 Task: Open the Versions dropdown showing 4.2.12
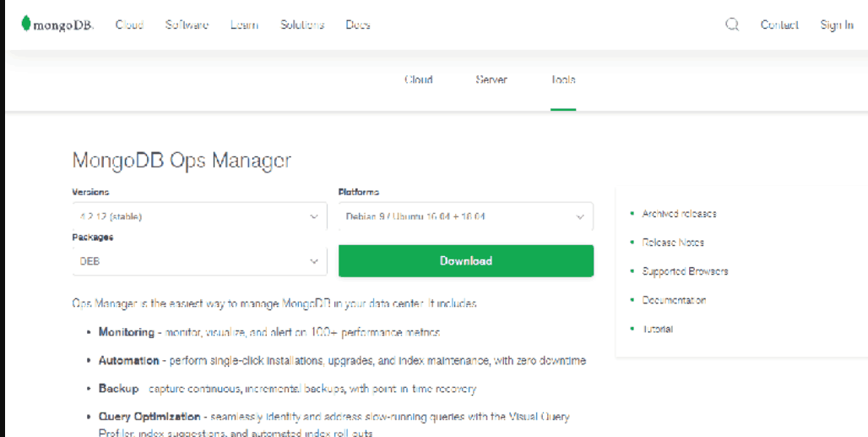click(199, 216)
